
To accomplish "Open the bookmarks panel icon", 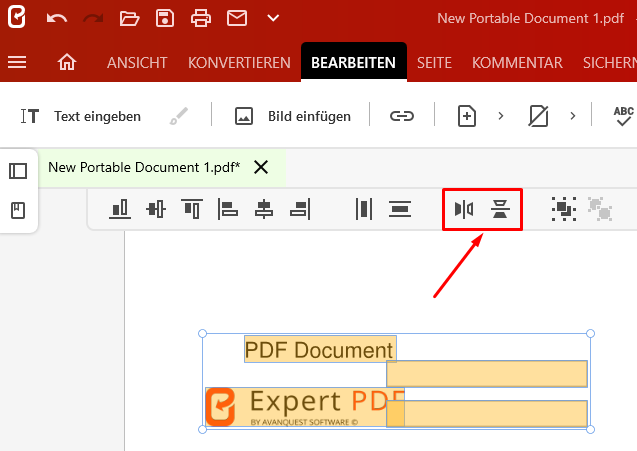I will [x=18, y=210].
